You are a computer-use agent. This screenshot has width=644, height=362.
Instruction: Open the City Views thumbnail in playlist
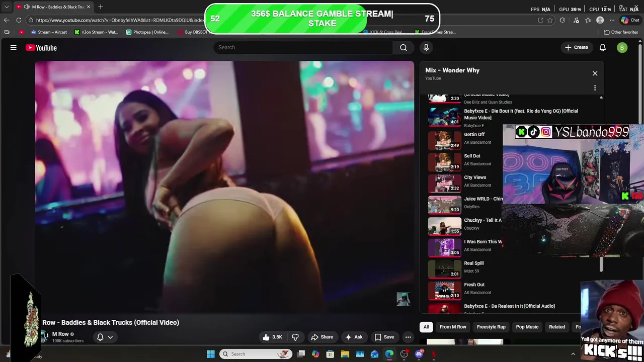click(444, 184)
